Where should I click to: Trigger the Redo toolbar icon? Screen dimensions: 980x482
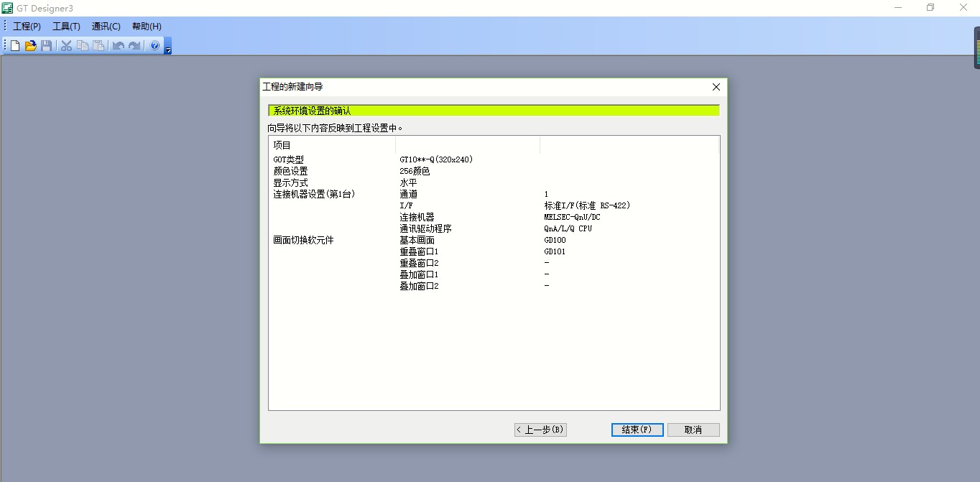click(x=134, y=45)
